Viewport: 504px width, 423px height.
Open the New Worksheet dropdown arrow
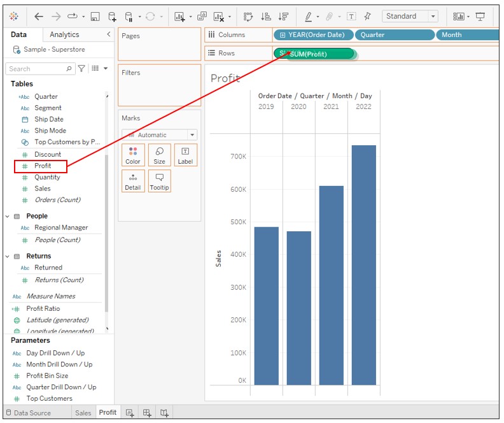click(x=190, y=17)
